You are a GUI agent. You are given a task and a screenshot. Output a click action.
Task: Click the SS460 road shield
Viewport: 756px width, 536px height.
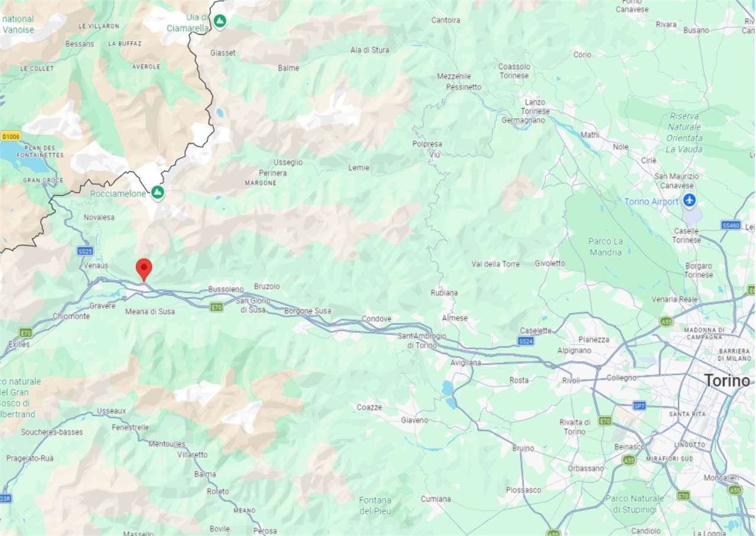(x=731, y=225)
